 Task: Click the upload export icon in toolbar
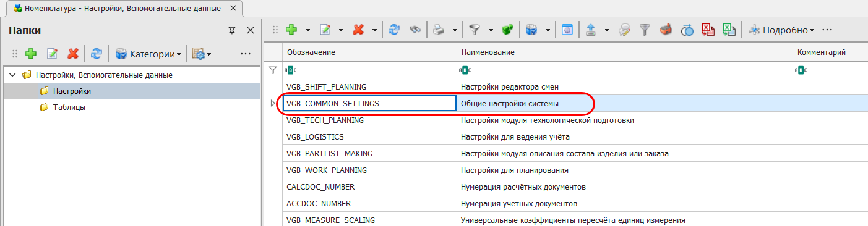(591, 30)
